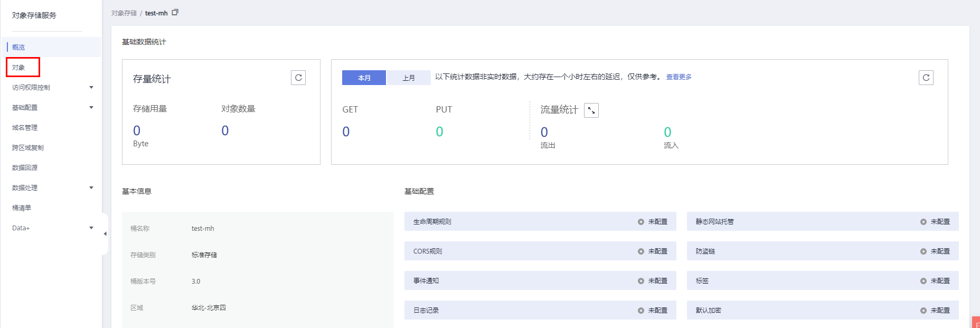The image size is (980, 328).
Task: Expand the 基础配置 sidebar menu
Action: 91,108
